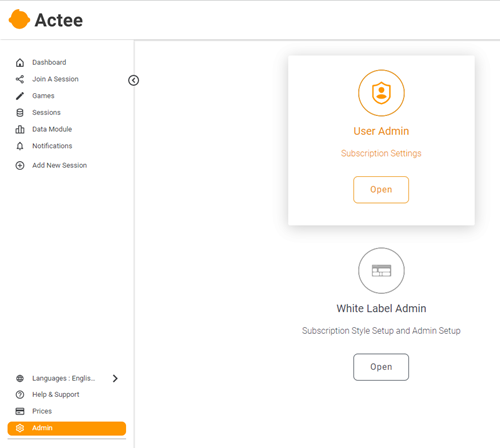Viewport: 500px width, 448px height.
Task: Click the Join A Session share icon
Action: pos(20,79)
